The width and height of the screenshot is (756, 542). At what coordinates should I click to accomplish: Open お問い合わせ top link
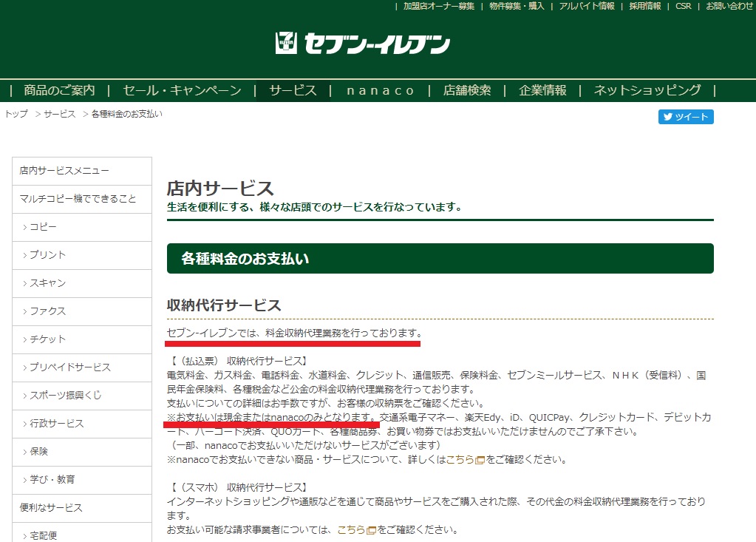click(729, 6)
